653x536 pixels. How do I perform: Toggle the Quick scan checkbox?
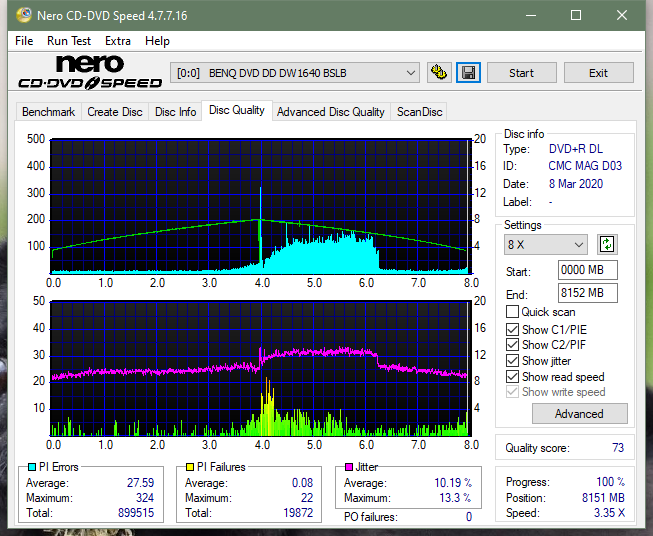(x=512, y=312)
